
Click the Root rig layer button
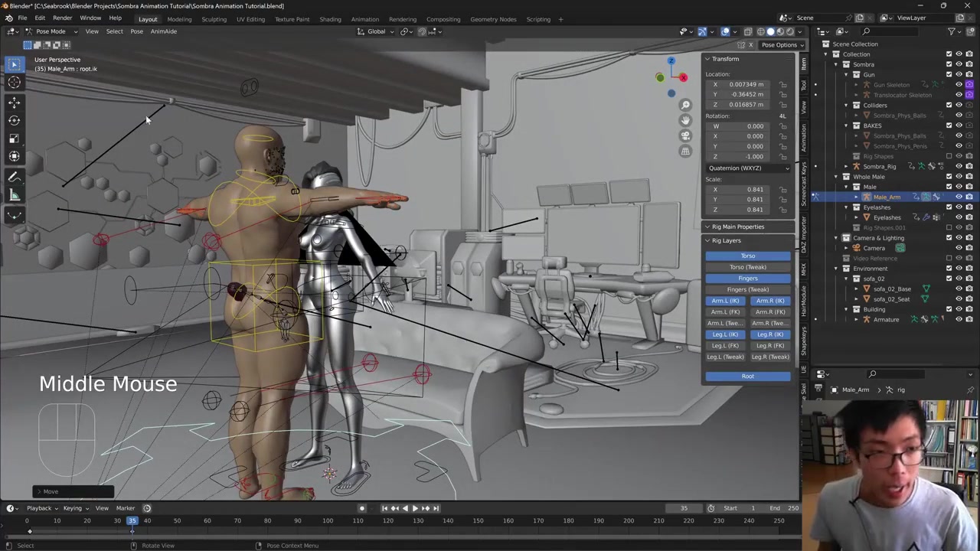[747, 377]
